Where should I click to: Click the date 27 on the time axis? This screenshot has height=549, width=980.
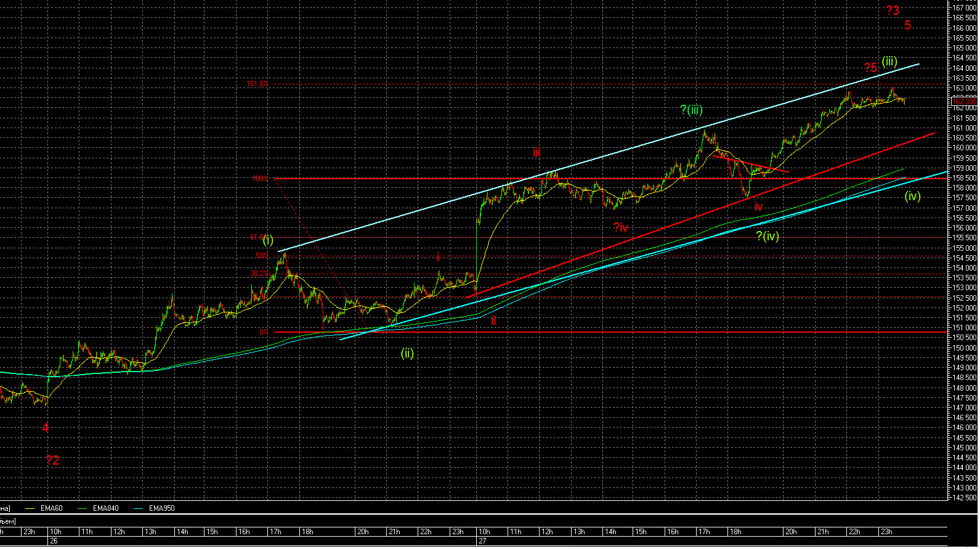482,541
